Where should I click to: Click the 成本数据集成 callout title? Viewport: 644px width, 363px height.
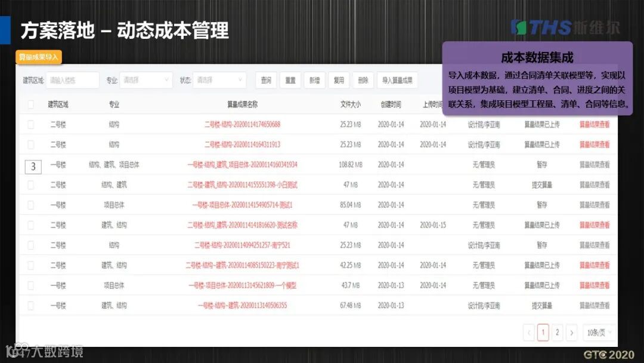click(x=537, y=57)
